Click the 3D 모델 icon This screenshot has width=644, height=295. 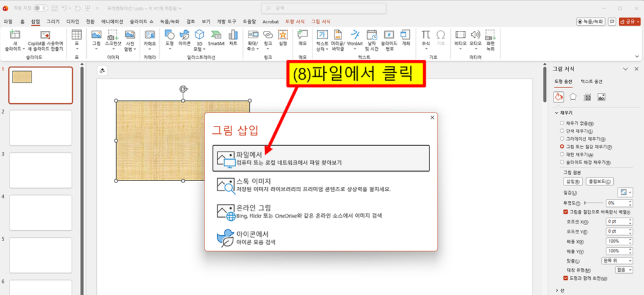click(x=199, y=35)
